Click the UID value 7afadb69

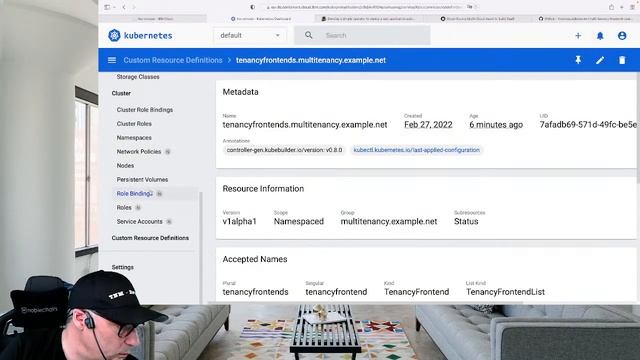pyautogui.click(x=588, y=124)
